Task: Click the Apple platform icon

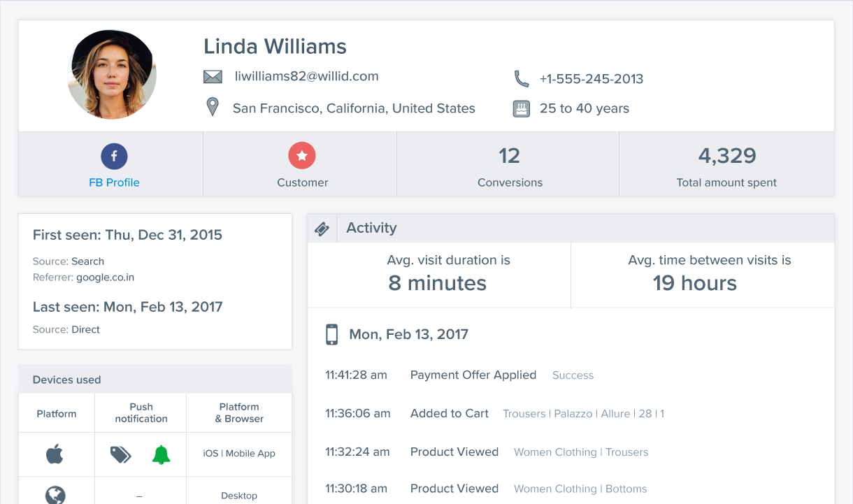Action: click(x=55, y=454)
